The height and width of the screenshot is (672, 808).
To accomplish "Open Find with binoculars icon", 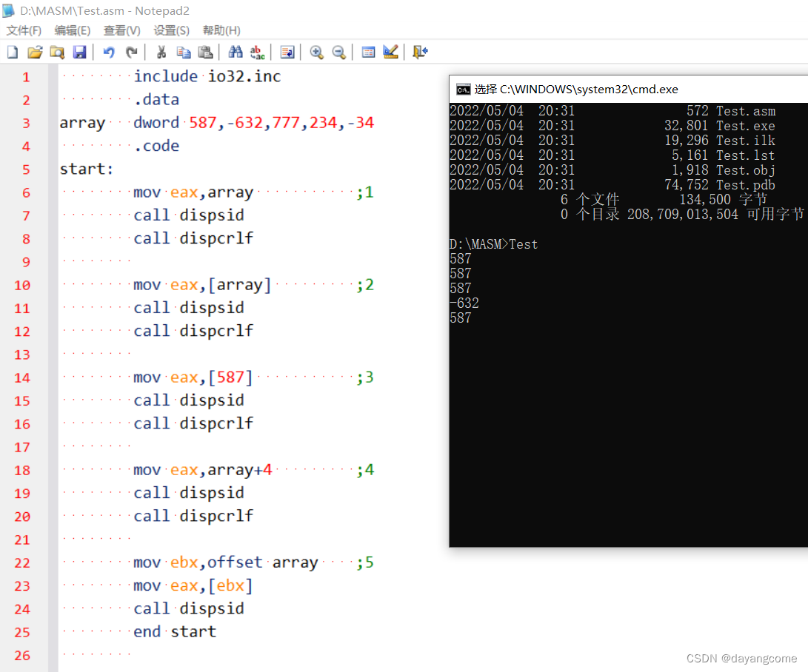I will pyautogui.click(x=236, y=52).
